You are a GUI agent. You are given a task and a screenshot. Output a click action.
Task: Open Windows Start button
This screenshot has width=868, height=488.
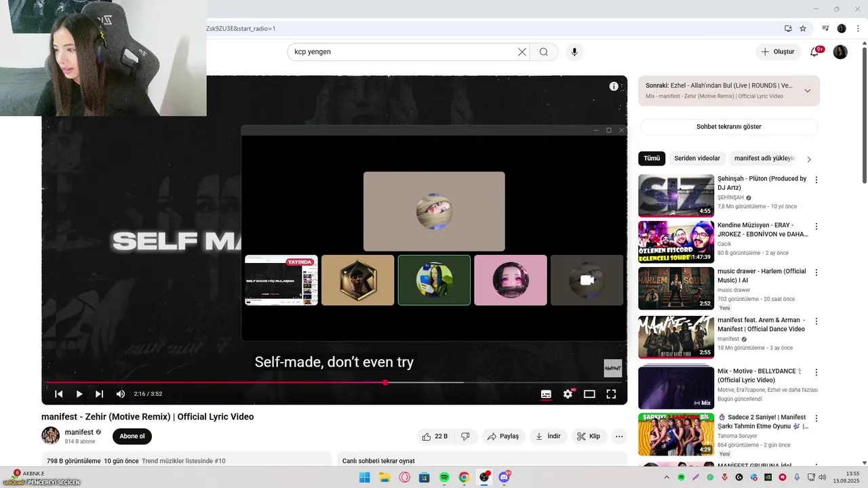pyautogui.click(x=365, y=477)
